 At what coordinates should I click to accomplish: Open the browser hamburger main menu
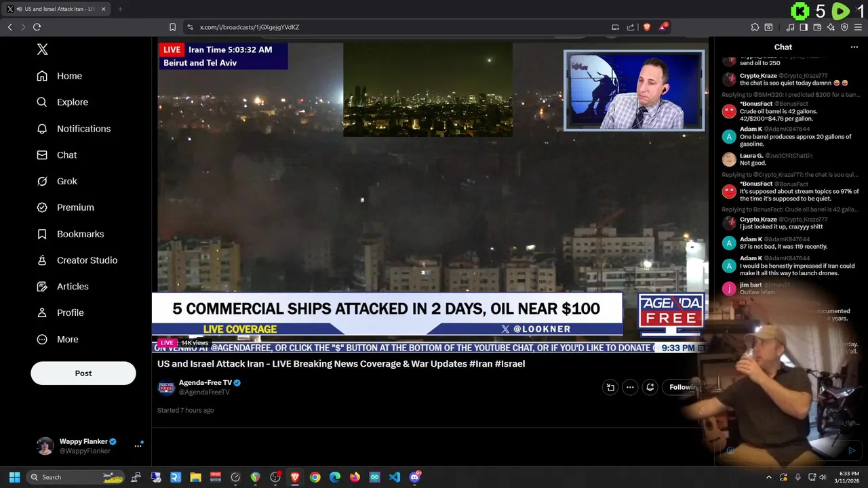858,27
